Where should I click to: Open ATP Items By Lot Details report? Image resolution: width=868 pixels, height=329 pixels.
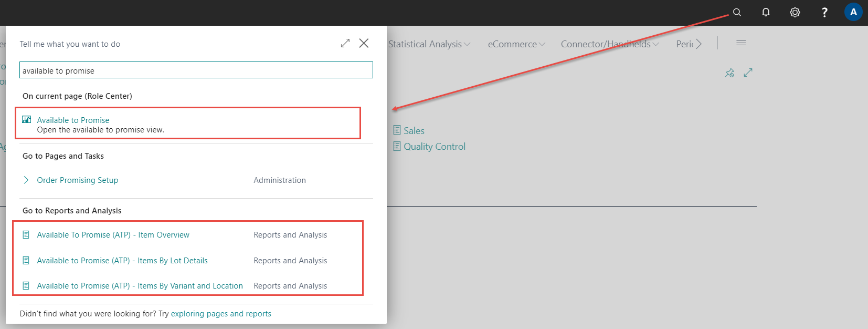[x=122, y=261]
